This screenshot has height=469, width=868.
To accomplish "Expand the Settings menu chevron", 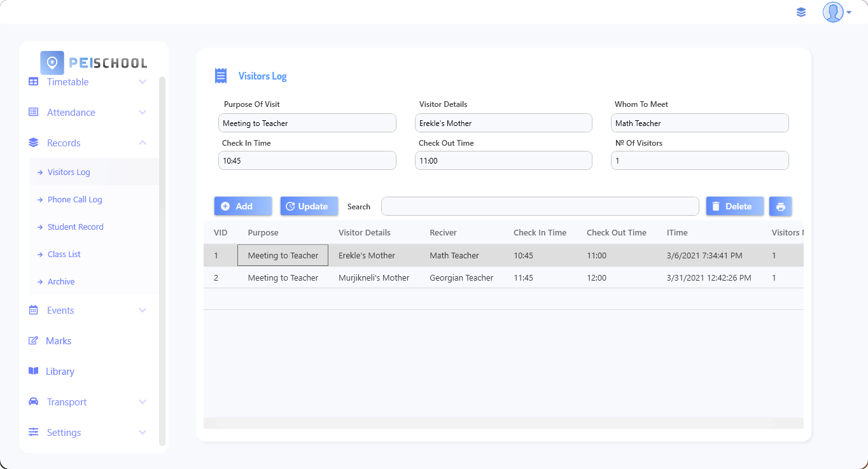I will pyautogui.click(x=143, y=433).
